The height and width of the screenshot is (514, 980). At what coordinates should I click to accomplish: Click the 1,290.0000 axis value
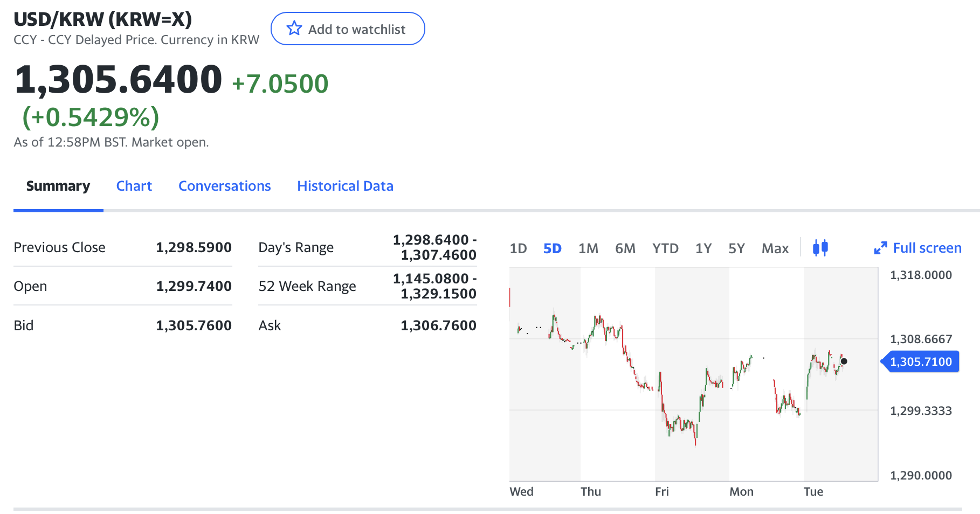click(921, 475)
